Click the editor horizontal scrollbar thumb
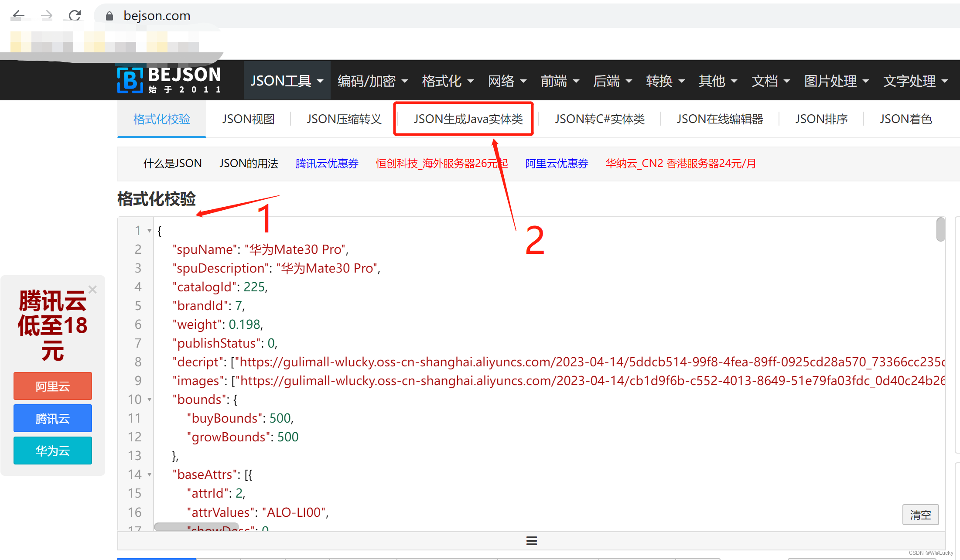960x560 pixels. (196, 527)
